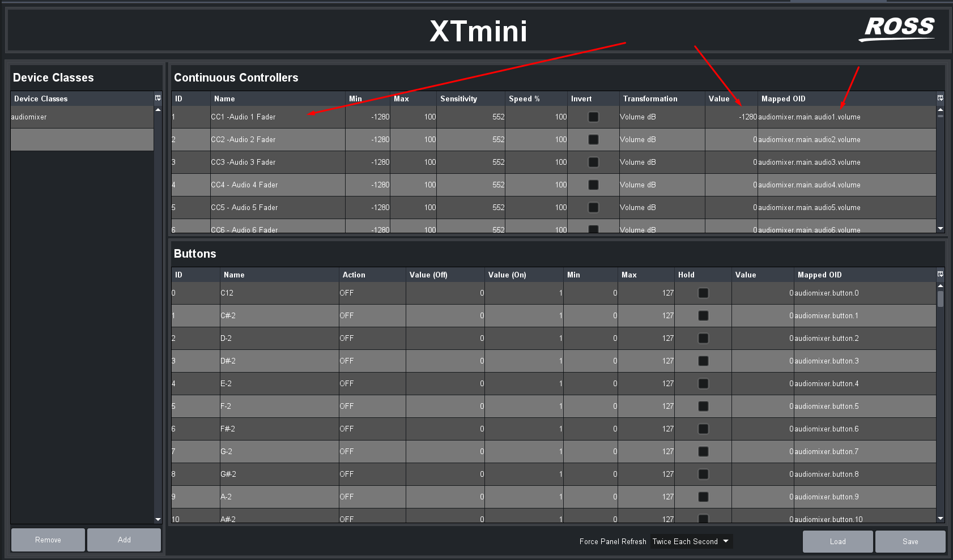This screenshot has width=953, height=560.
Task: Toggle Invert checkbox for CC1 -Audio 1 Fader
Action: pyautogui.click(x=593, y=117)
